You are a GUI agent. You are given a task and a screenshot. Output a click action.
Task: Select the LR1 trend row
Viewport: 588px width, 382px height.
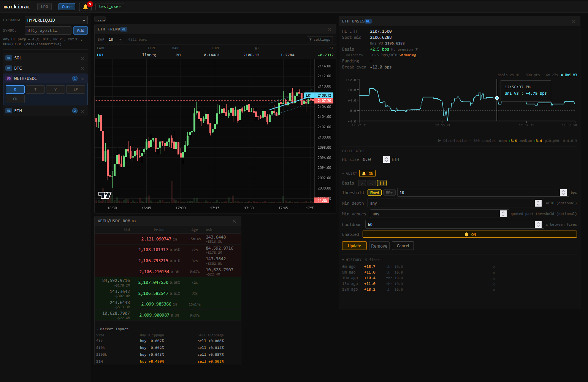[x=215, y=55]
